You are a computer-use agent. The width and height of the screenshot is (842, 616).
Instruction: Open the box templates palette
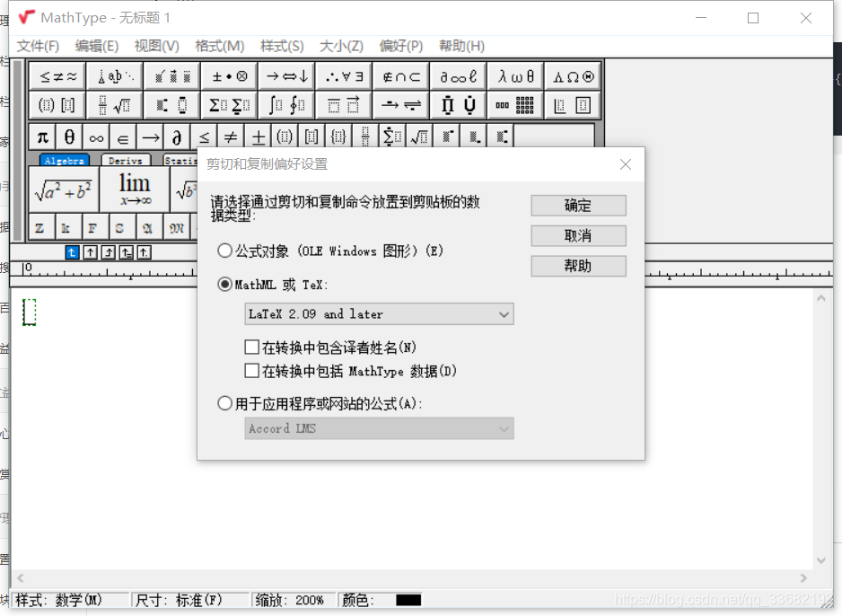(573, 105)
